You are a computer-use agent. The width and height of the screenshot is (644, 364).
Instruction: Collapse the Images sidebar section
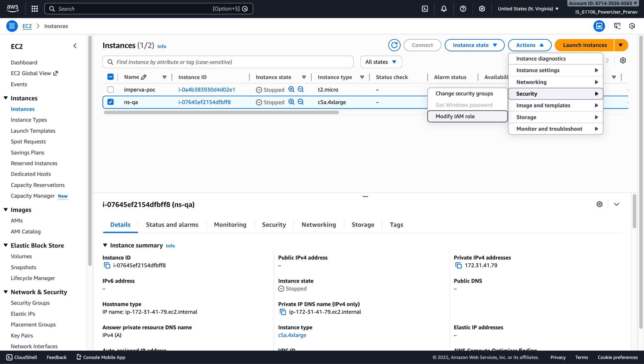pyautogui.click(x=6, y=210)
